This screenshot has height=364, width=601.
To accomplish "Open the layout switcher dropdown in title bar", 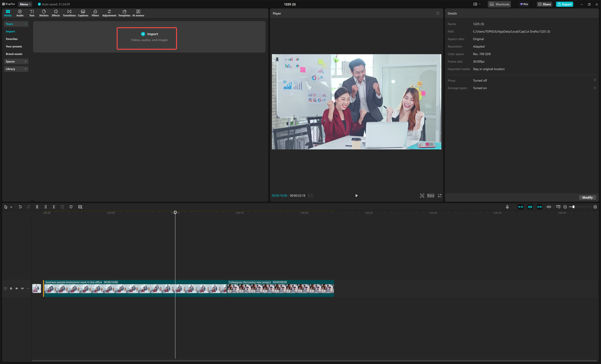I will [477, 4].
